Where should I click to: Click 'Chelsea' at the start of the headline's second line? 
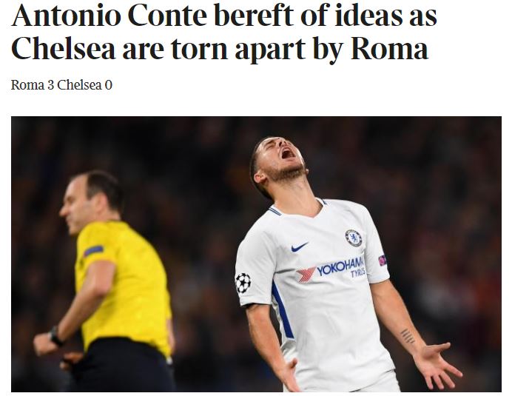point(64,49)
